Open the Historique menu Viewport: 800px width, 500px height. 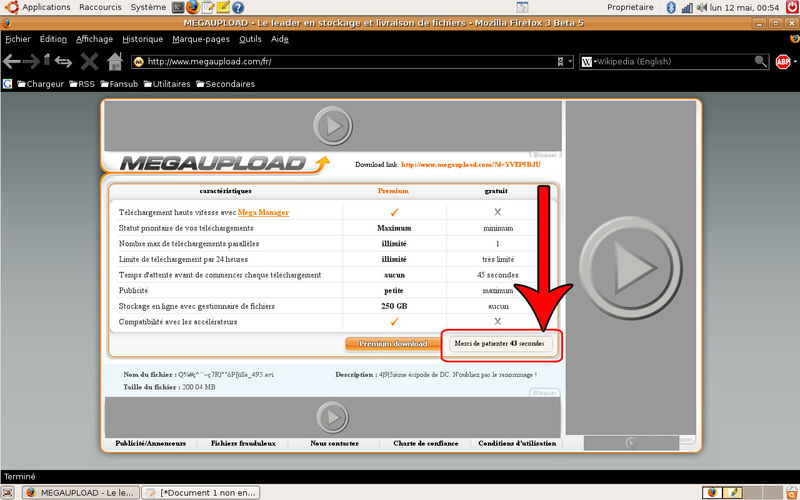coord(142,39)
